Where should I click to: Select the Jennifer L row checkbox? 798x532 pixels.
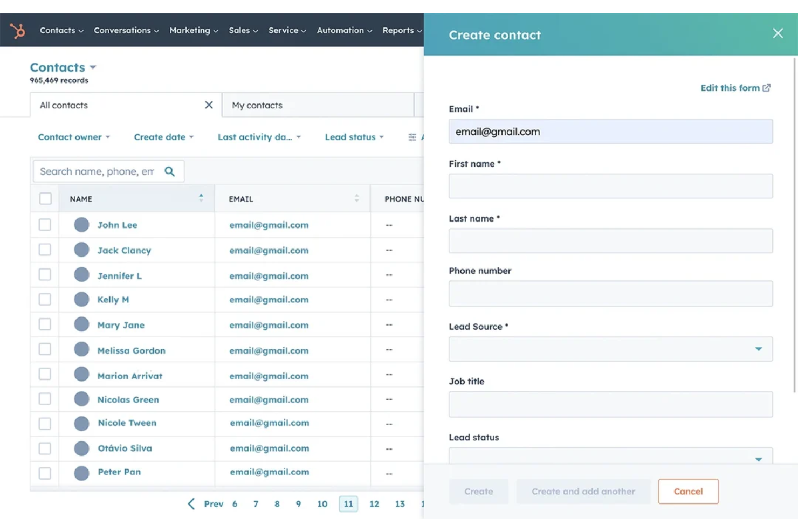click(x=45, y=274)
